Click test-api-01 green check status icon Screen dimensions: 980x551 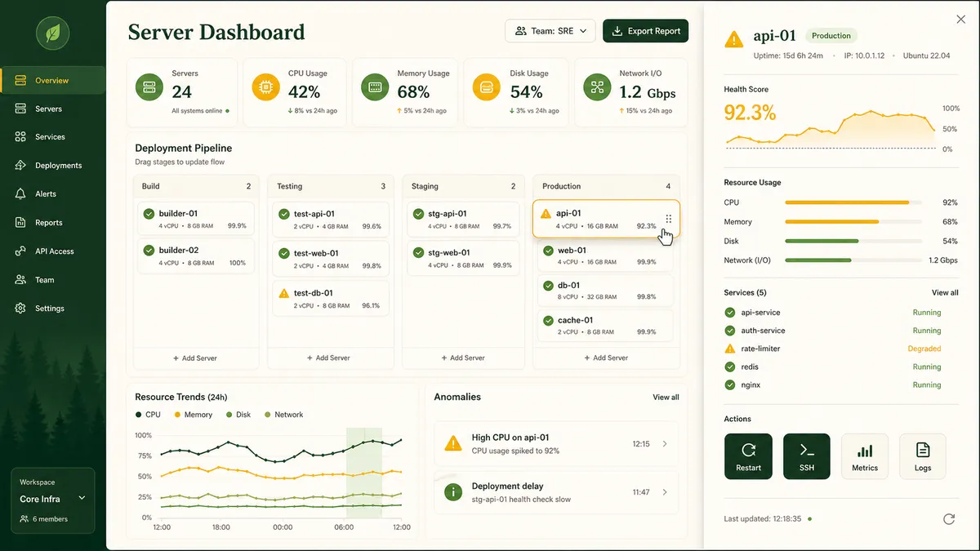coord(283,214)
